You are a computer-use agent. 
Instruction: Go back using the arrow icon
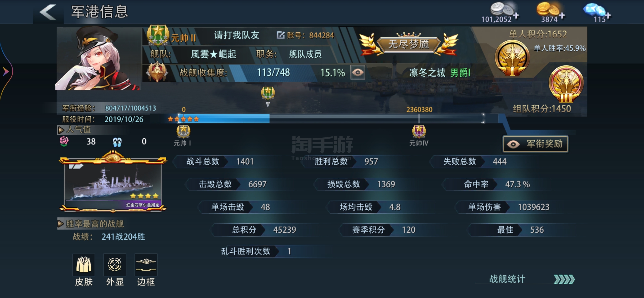coord(48,12)
